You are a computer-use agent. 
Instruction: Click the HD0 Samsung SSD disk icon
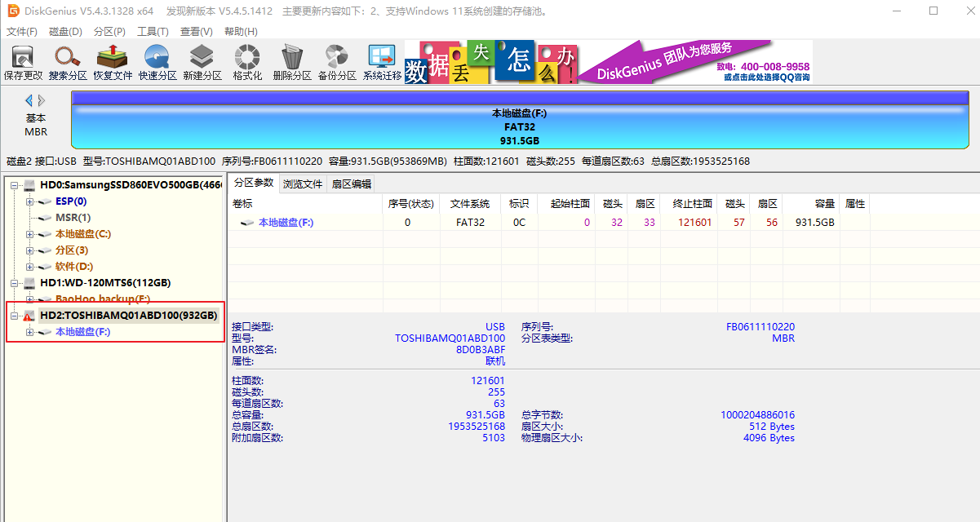tap(29, 185)
